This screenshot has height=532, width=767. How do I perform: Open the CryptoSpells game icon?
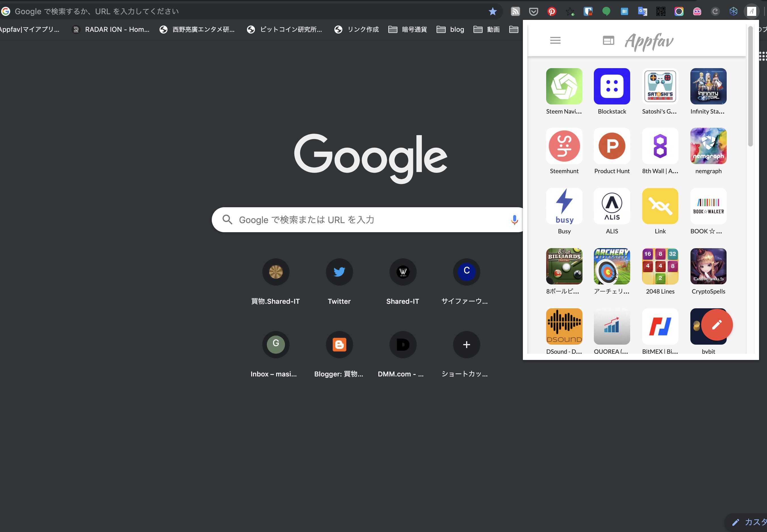pos(708,266)
